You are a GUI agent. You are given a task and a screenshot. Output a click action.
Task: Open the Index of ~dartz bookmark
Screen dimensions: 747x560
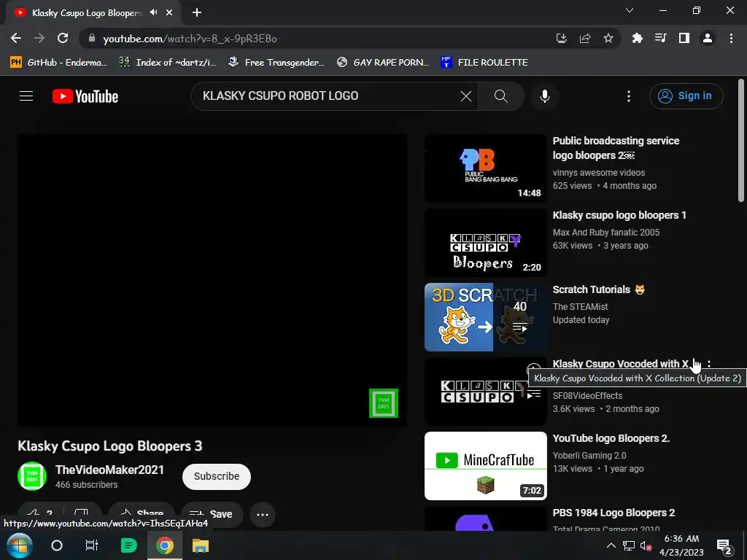click(x=167, y=63)
